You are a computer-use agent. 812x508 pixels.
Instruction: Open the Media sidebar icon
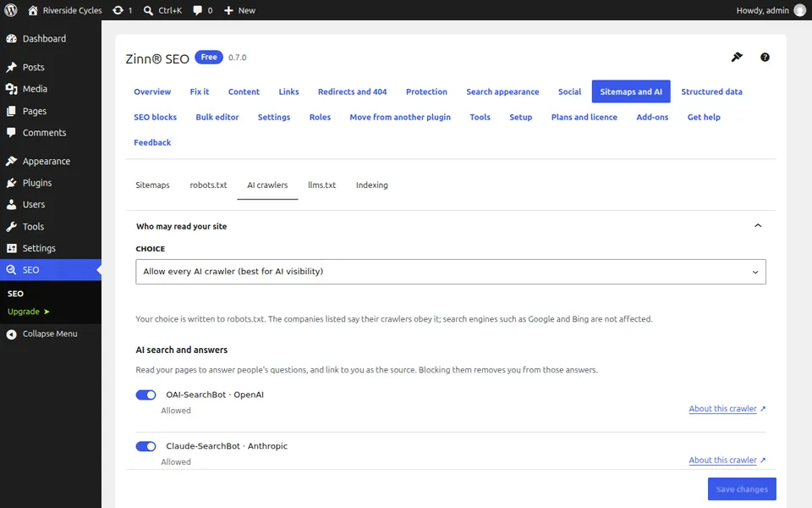coord(11,89)
